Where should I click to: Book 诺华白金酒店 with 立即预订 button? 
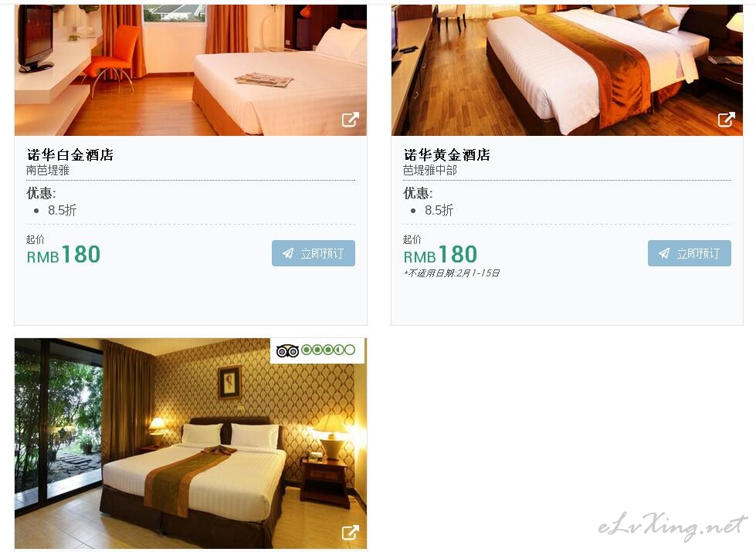click(314, 253)
